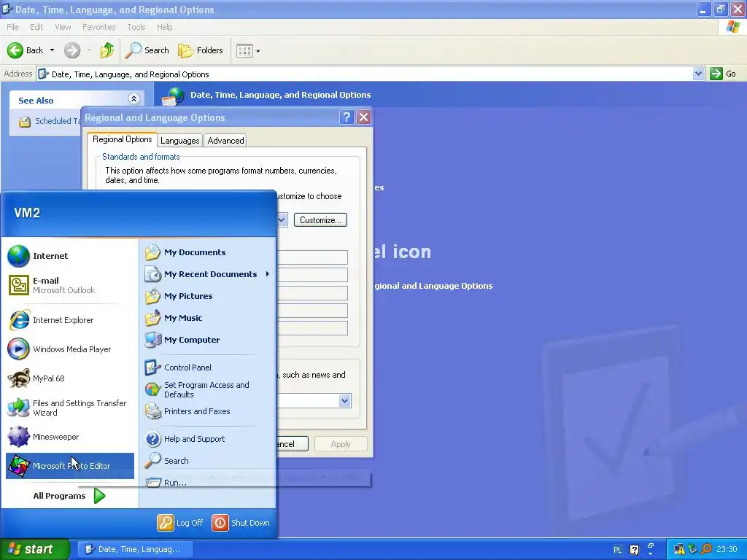Open Internet Explorer in Start menu

[70, 320]
